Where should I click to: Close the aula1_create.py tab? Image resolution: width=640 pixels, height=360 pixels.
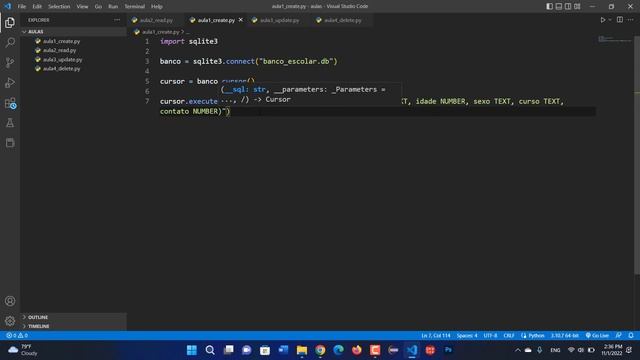click(241, 20)
